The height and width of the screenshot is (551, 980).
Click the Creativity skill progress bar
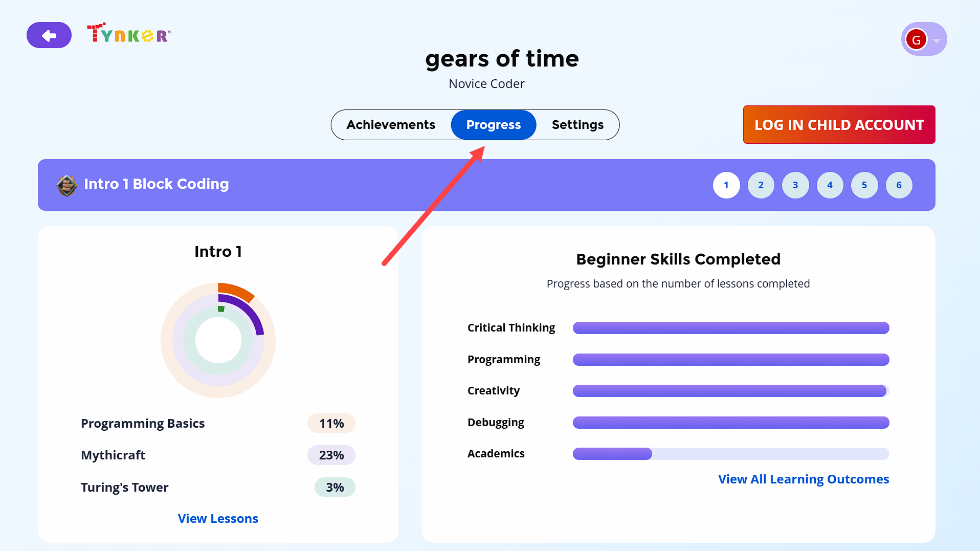731,391
